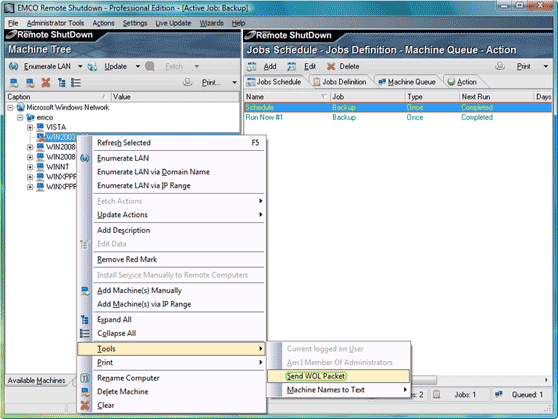The width and height of the screenshot is (558, 419).
Task: Click the Queued machines icon in status bar
Action: tap(499, 394)
